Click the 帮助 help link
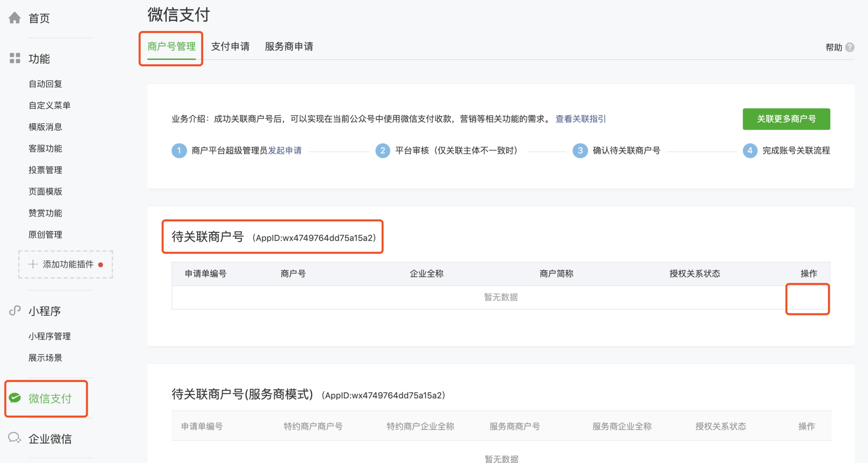 834,47
